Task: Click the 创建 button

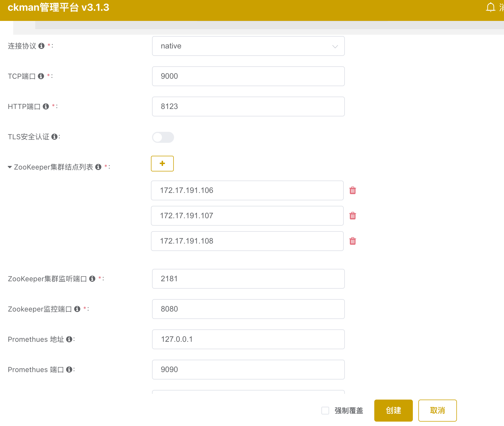Action: 393,411
